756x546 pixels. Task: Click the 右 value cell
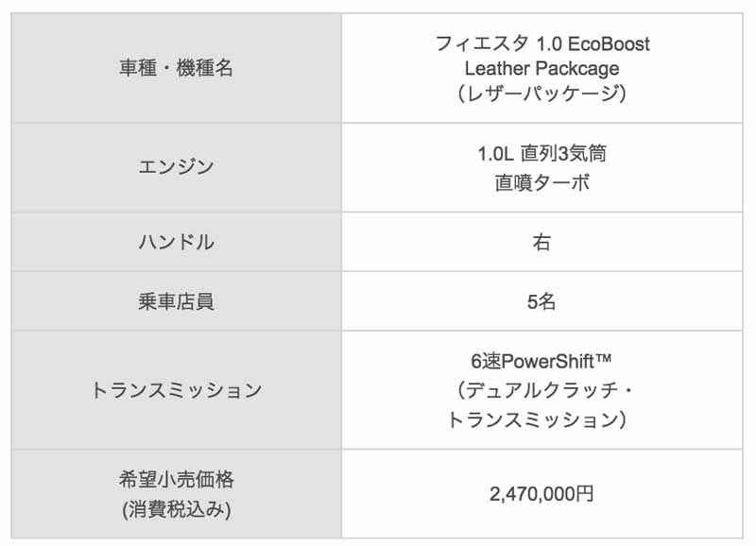[x=541, y=242]
